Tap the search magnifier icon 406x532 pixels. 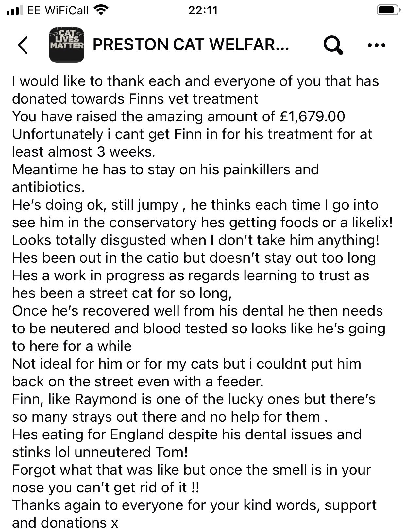point(333,45)
